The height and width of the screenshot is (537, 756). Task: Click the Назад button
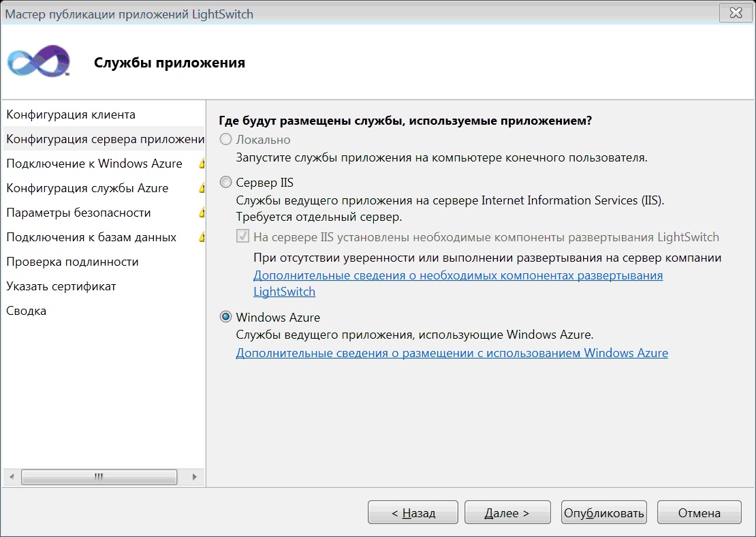point(413,512)
